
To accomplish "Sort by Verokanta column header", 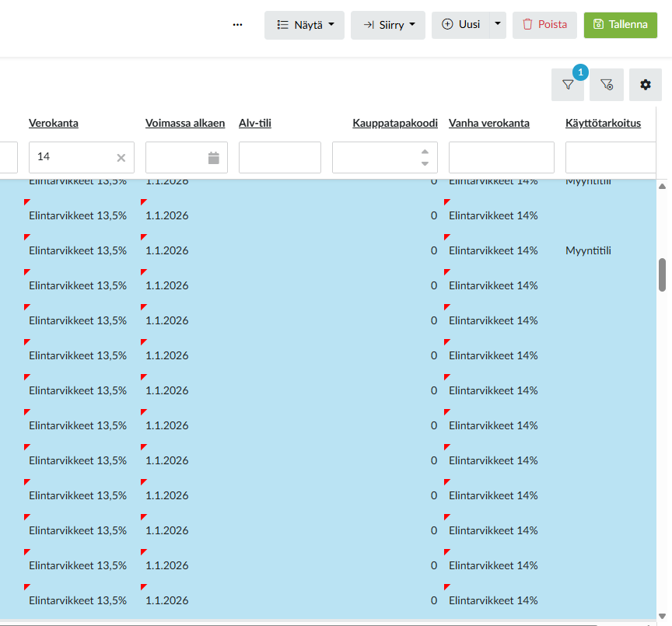I will (x=54, y=123).
